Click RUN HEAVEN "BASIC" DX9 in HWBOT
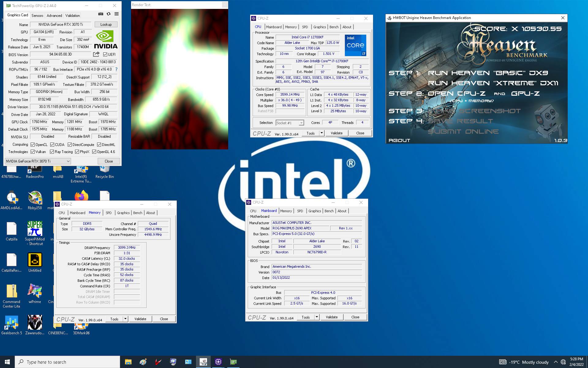588x368 pixels. [488, 73]
